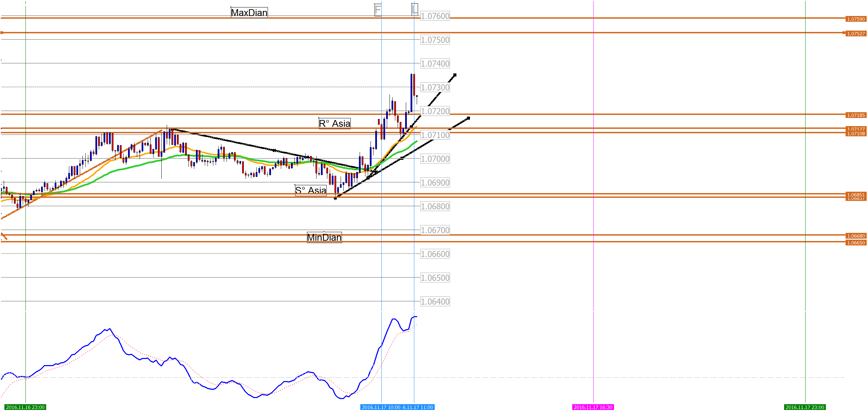Click the magenta 2016.11.17 16:30 time label
This screenshot has height=412, width=868.
(593, 407)
